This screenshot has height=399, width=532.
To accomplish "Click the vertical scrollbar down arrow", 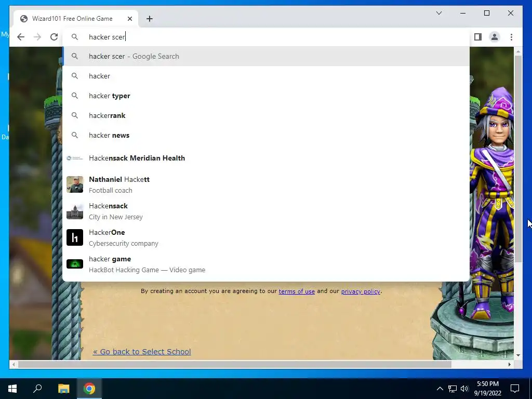I will click(x=518, y=355).
